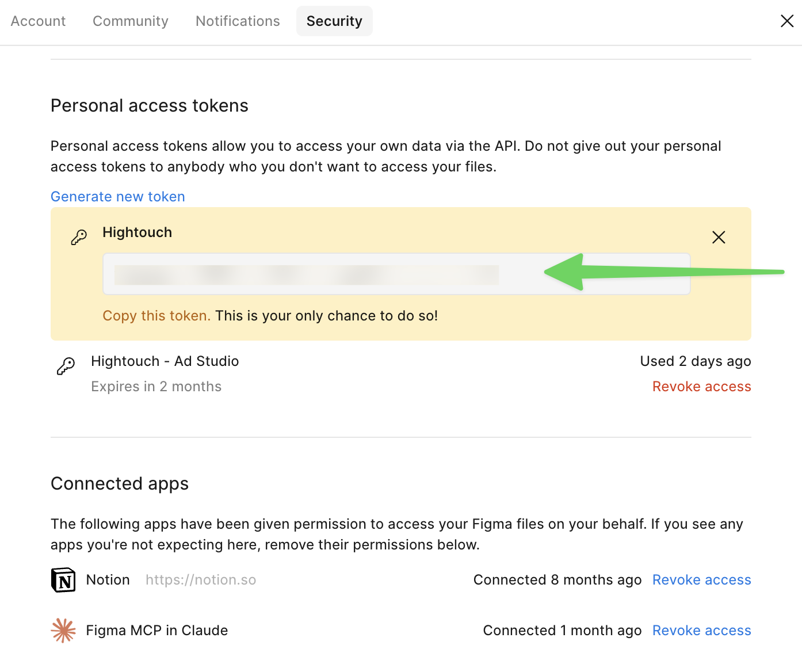
Task: Click the Copy this token link
Action: (156, 316)
